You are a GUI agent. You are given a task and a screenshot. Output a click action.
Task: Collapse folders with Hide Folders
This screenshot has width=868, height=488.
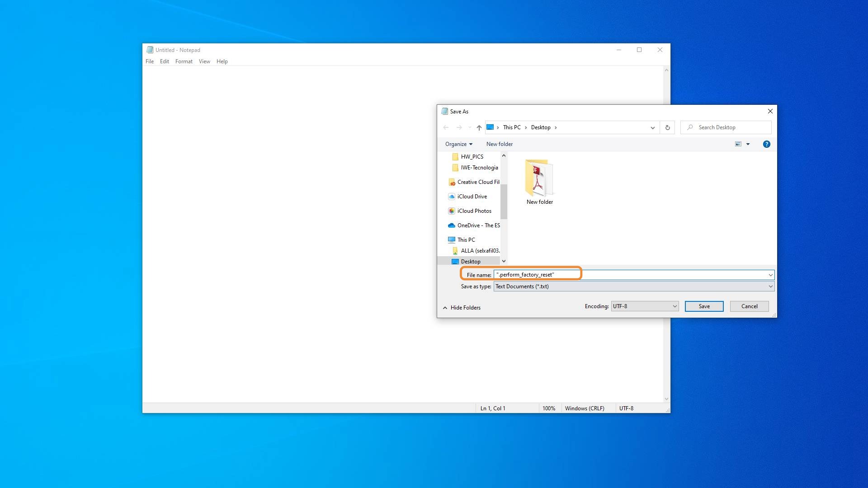tap(462, 308)
